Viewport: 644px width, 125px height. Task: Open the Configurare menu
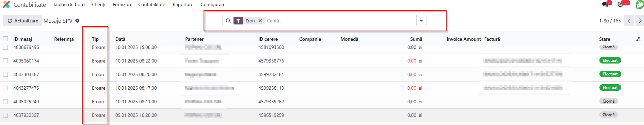(213, 4)
